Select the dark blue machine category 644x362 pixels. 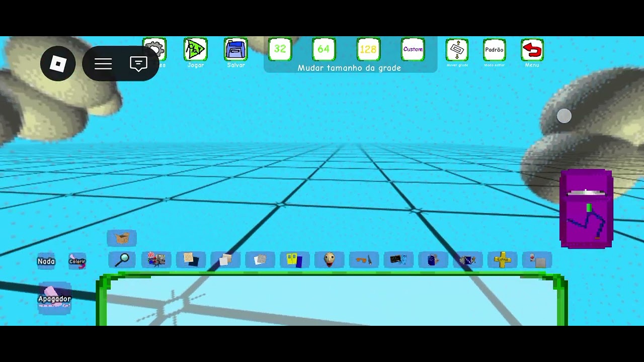468,260
